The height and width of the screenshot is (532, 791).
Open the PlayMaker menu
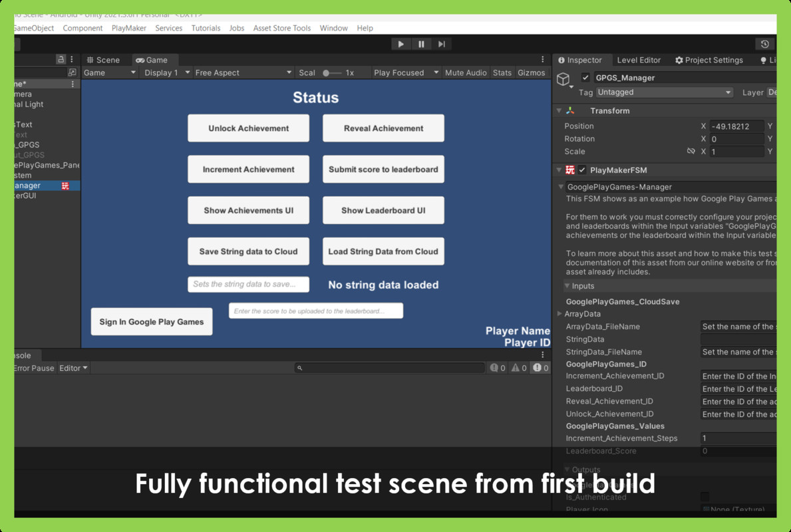point(128,28)
